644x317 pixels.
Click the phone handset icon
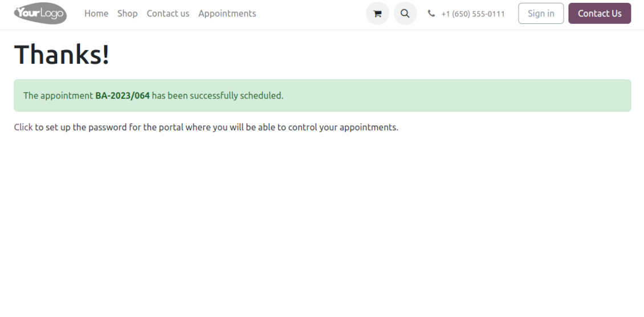pyautogui.click(x=431, y=14)
